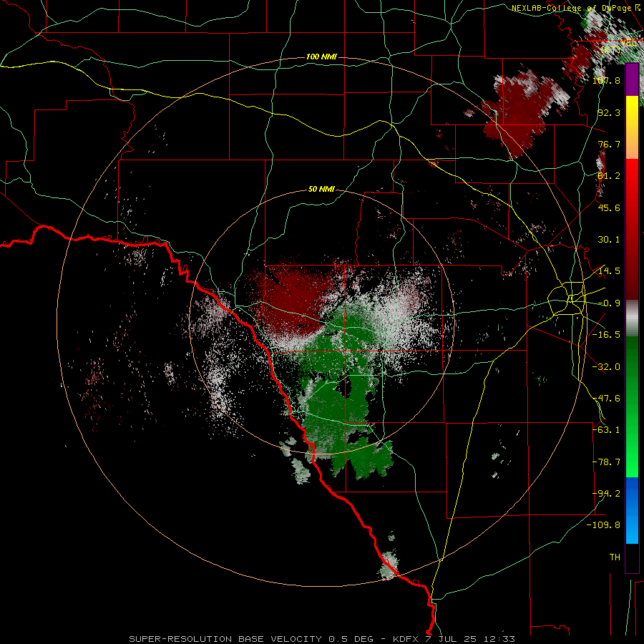Viewport: 644px width, 644px height.
Task: Click the 14.5 velocity scale label
Action: pos(609,270)
